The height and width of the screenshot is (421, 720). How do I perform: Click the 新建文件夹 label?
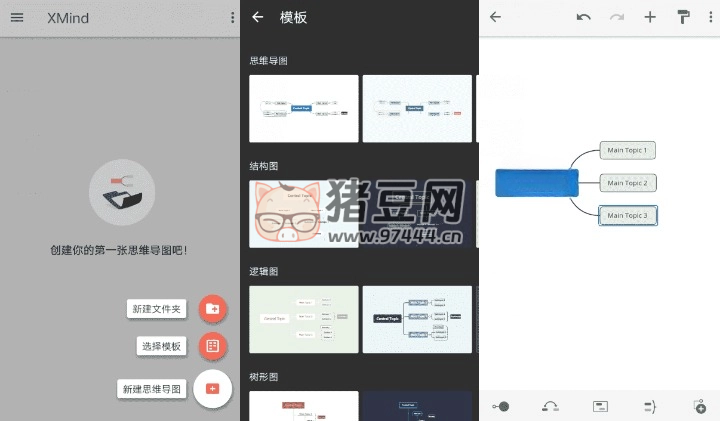(x=157, y=309)
